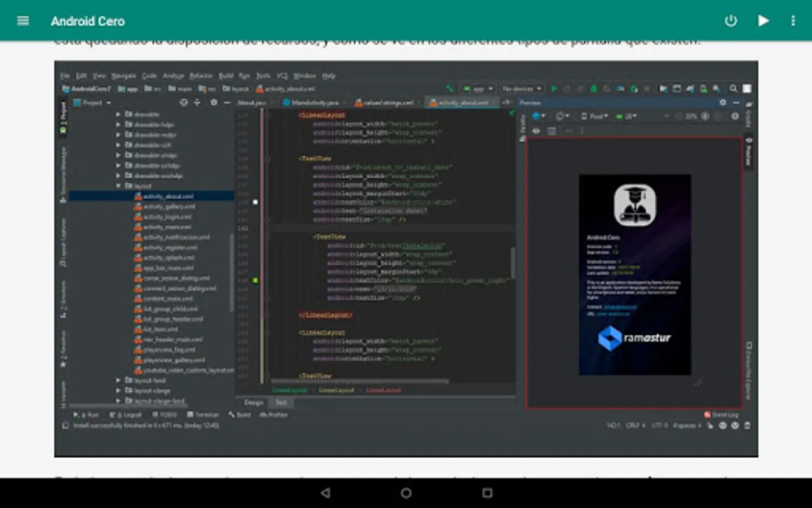
Task: Toggle the eye icon in Preview toolbar
Action: tap(536, 131)
